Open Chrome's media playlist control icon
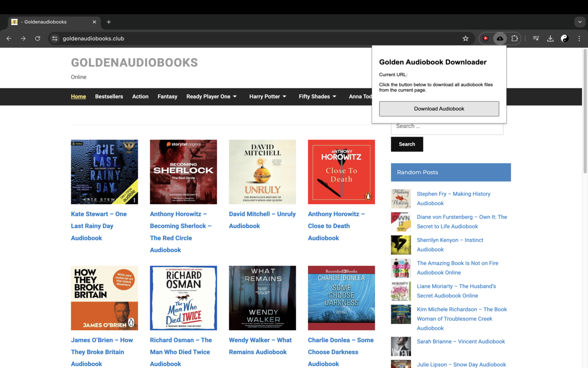 pos(536,38)
